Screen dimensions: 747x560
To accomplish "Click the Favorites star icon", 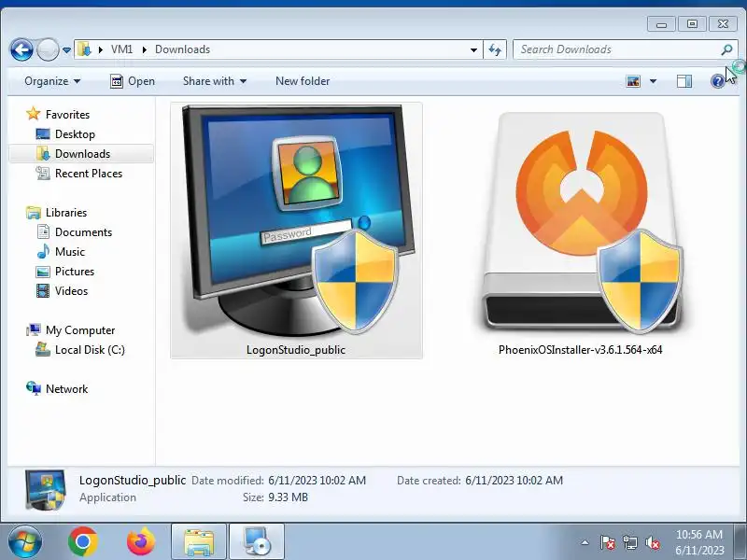I will click(34, 114).
